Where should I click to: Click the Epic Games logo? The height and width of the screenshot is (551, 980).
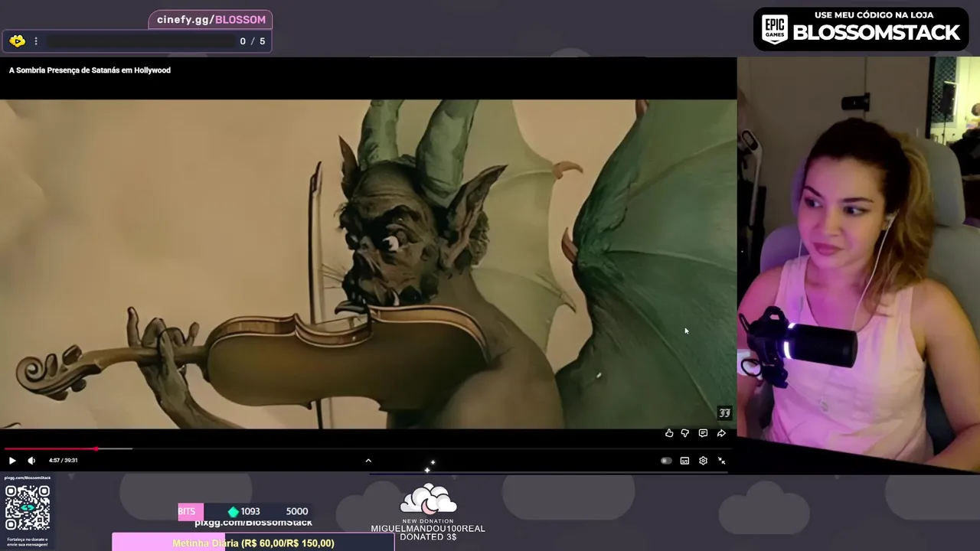pos(775,30)
